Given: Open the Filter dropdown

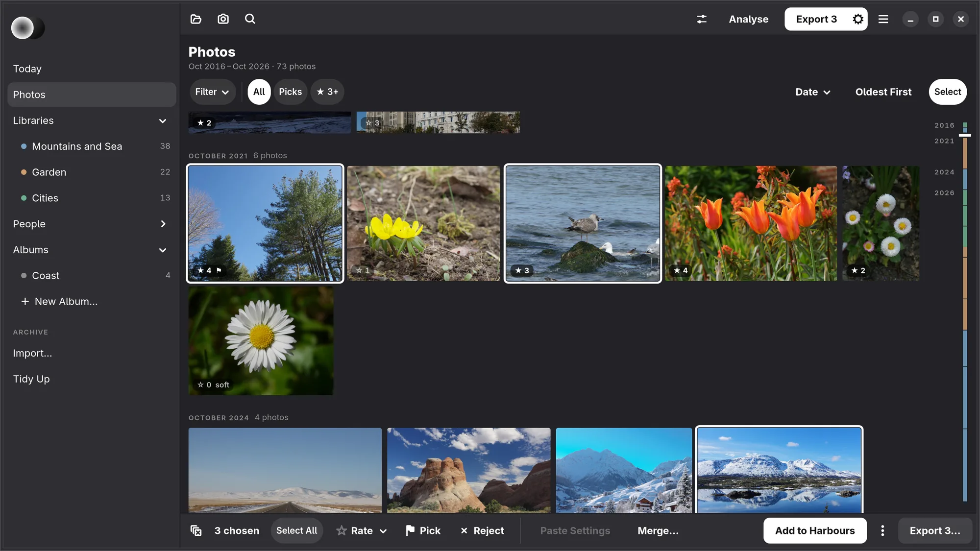Looking at the screenshot, I should [x=212, y=92].
